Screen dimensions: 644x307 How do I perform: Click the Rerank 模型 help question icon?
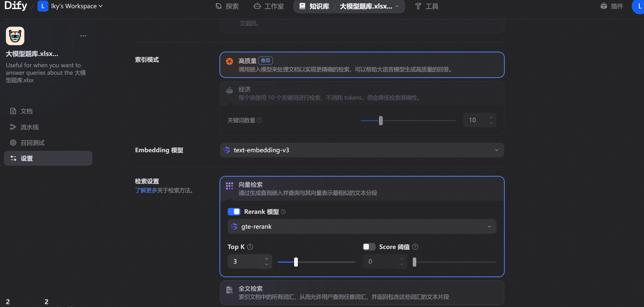pyautogui.click(x=283, y=212)
